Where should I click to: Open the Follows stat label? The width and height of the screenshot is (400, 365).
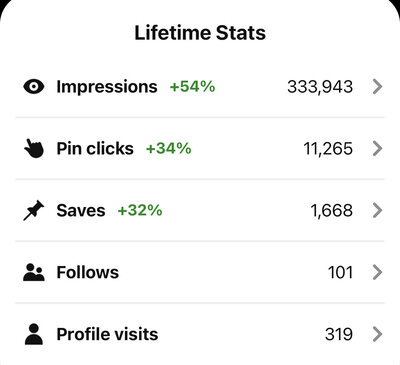[x=88, y=272]
